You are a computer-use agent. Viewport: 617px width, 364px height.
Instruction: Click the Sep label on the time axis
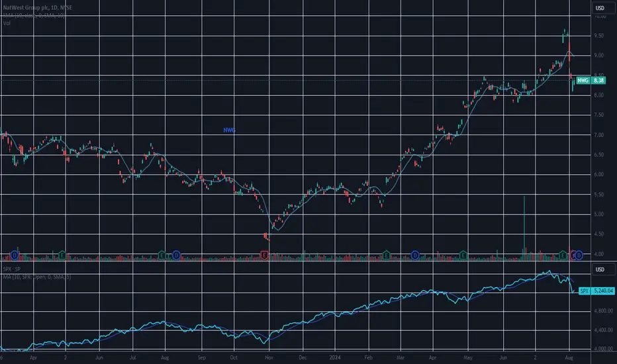pos(201,357)
